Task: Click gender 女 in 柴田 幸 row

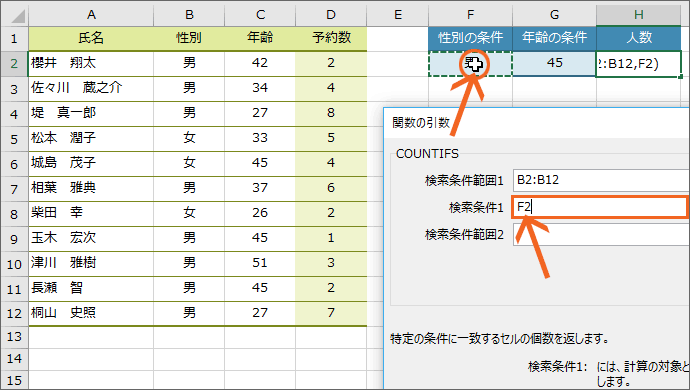Action: (189, 214)
